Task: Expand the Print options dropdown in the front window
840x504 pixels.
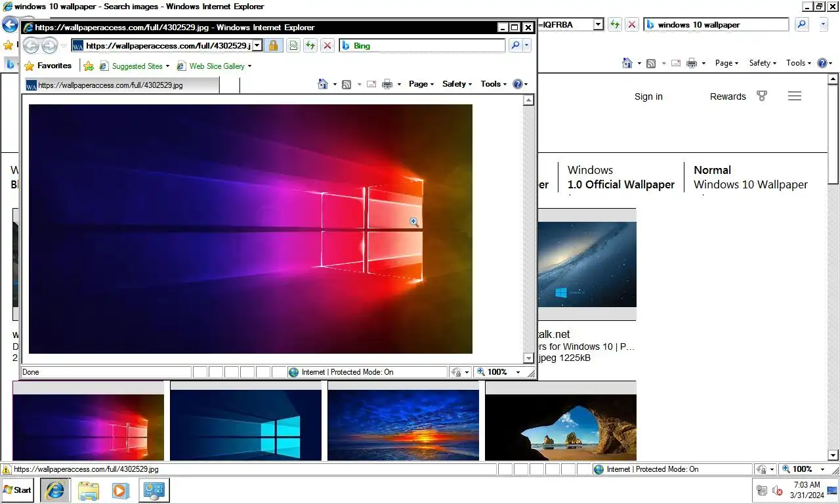Action: [x=399, y=84]
